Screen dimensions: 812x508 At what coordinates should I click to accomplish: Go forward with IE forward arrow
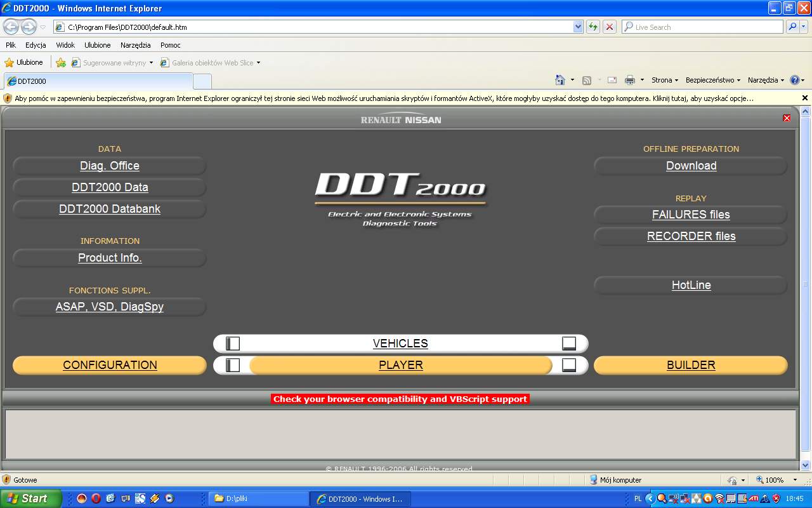click(29, 27)
